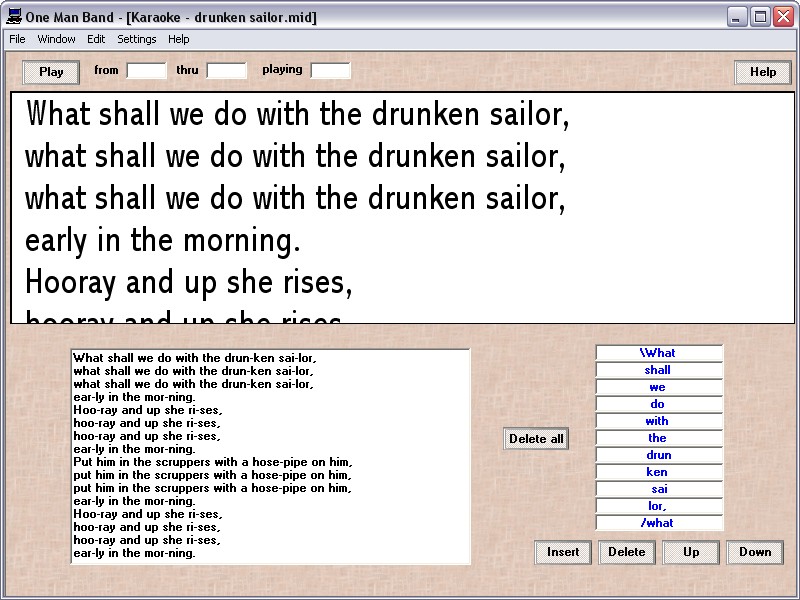Select the '/what' syllable field

click(659, 523)
